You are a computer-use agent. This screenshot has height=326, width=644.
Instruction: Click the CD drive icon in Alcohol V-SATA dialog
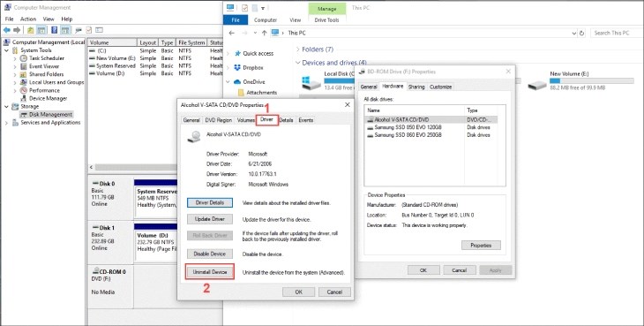tap(194, 136)
